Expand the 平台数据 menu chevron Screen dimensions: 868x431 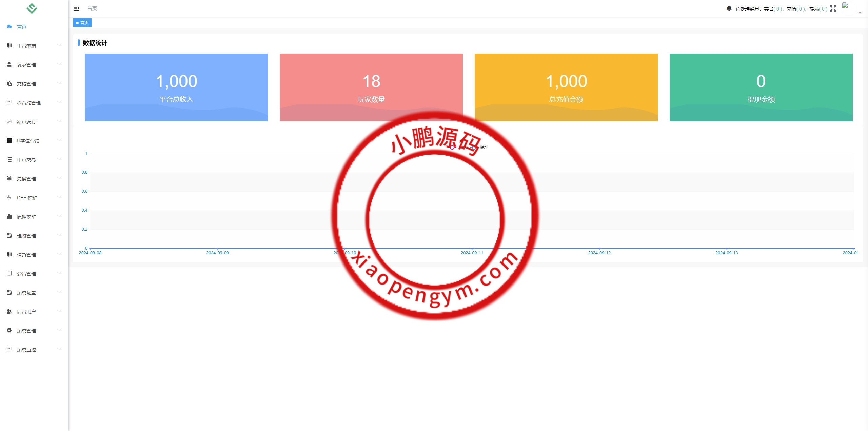tap(59, 45)
